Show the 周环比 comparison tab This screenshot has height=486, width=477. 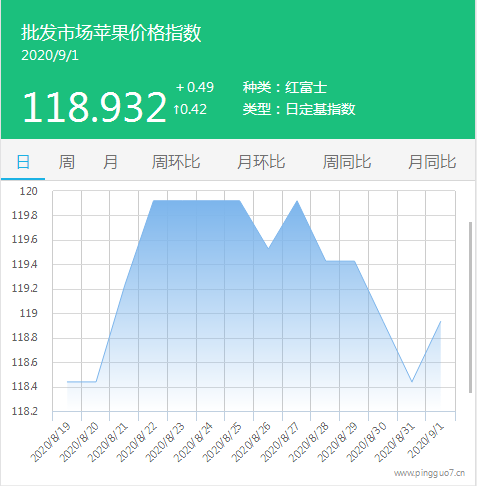coord(176,162)
